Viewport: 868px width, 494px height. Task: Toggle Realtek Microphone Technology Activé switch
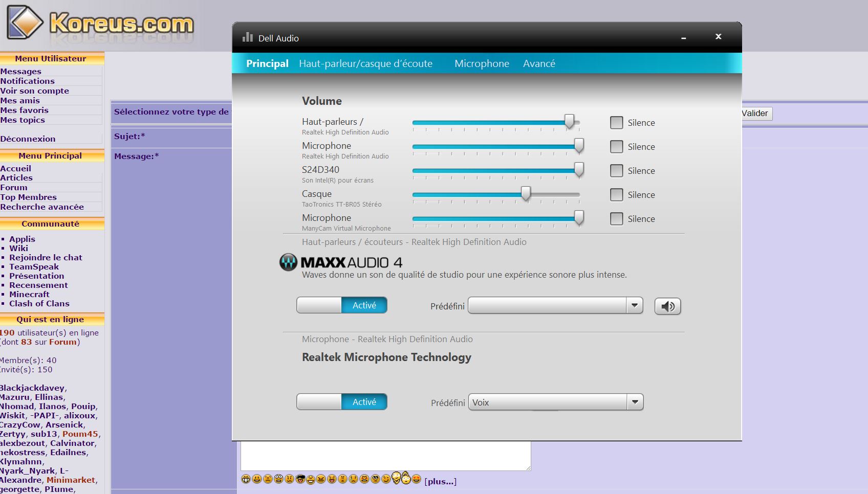[342, 402]
